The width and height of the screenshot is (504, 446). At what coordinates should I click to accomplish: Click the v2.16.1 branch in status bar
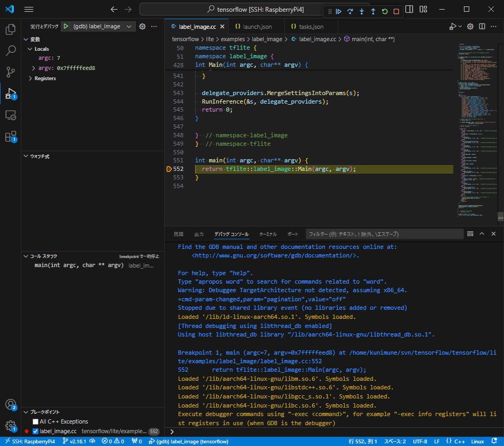point(79,442)
